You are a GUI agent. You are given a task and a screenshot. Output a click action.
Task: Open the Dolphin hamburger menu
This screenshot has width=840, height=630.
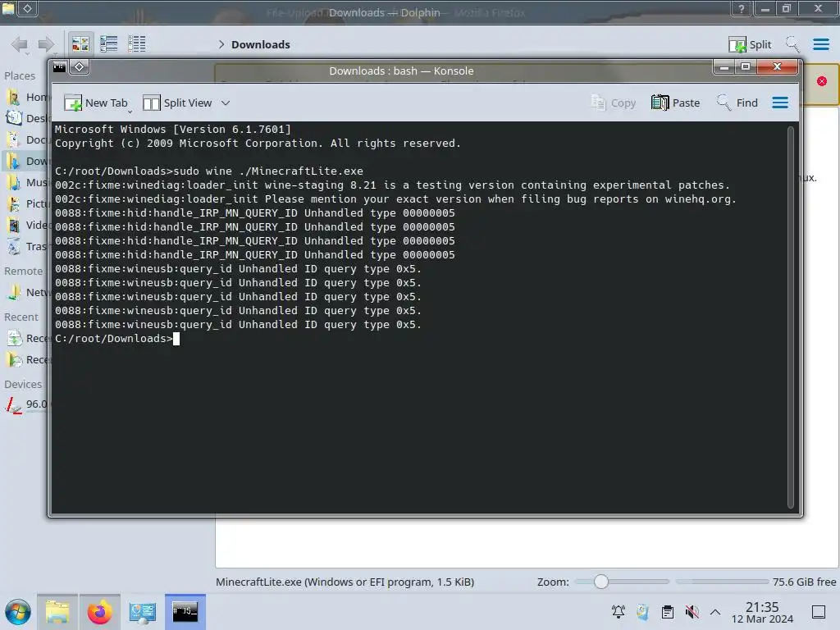click(x=820, y=44)
